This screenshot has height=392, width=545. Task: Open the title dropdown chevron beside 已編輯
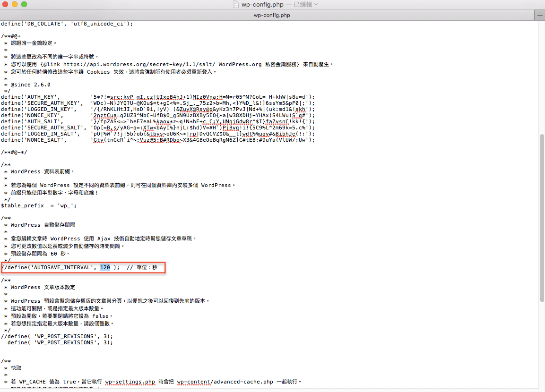coord(316,5)
